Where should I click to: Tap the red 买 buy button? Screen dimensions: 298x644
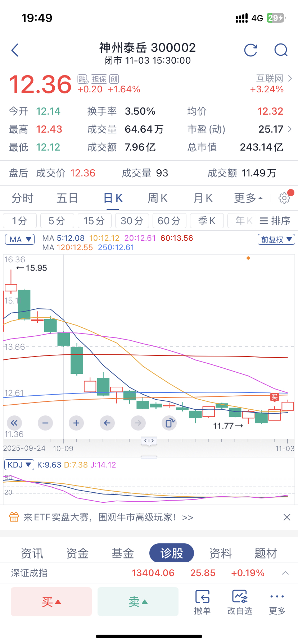[x=51, y=602]
